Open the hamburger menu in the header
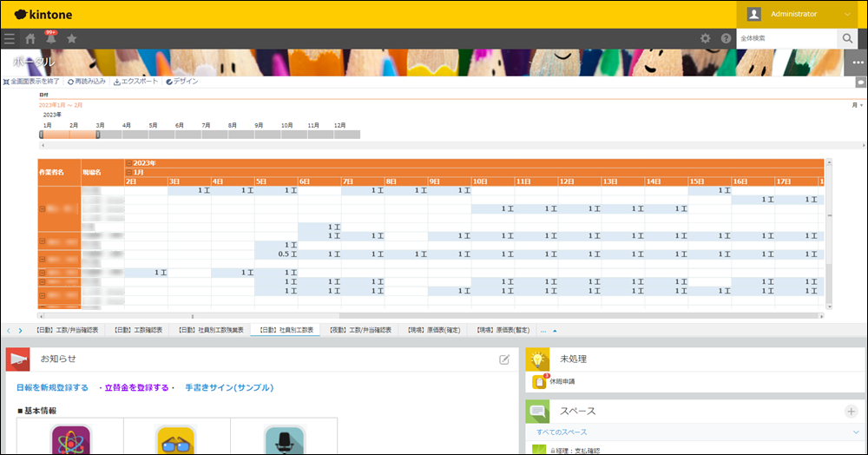Image resolution: width=868 pixels, height=455 pixels. 10,39
